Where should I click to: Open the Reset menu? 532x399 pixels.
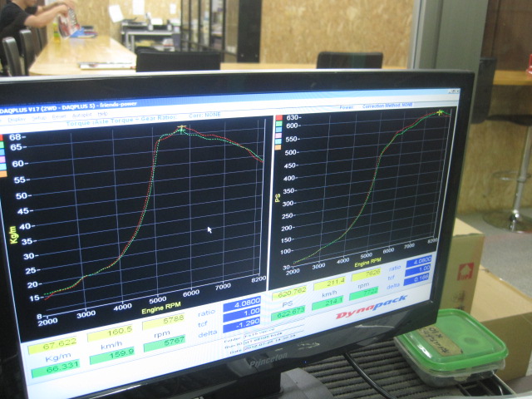(59, 116)
